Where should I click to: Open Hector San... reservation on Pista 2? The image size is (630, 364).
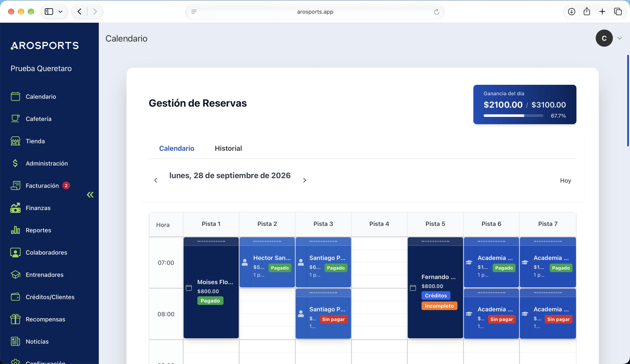(x=267, y=262)
